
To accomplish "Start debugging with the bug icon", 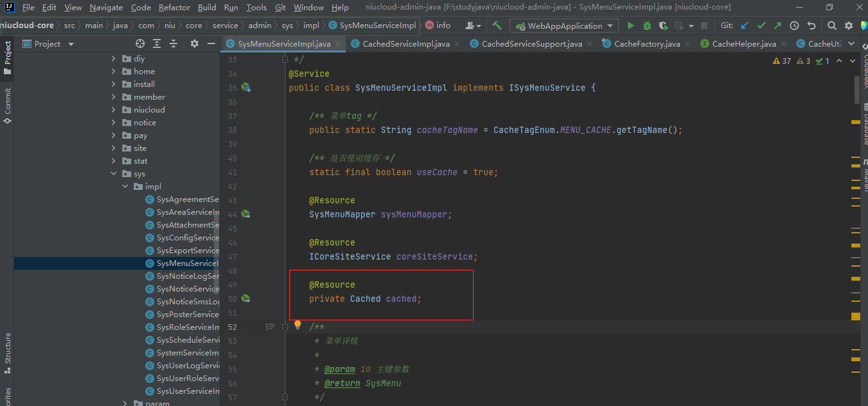I will [647, 26].
